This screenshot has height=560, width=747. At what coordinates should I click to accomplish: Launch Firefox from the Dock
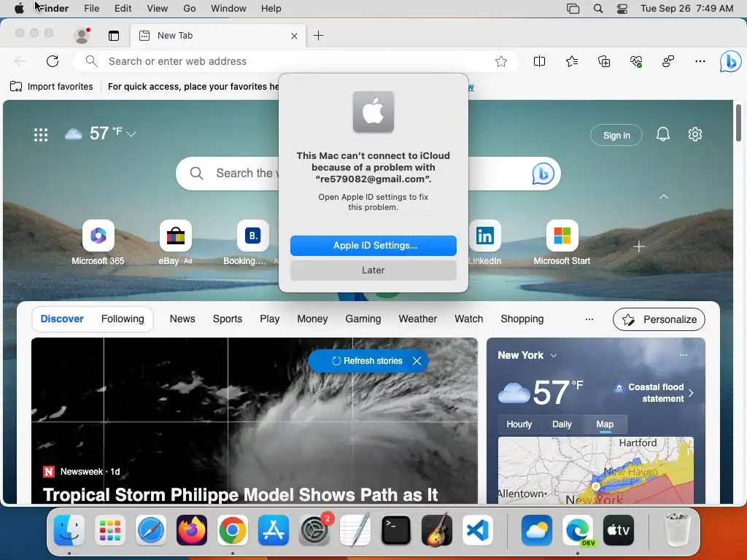192,530
